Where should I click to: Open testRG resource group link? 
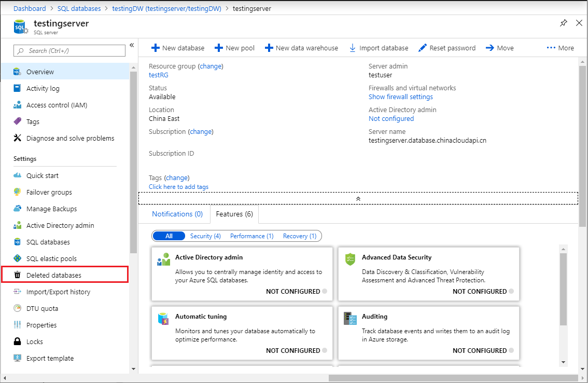[159, 75]
